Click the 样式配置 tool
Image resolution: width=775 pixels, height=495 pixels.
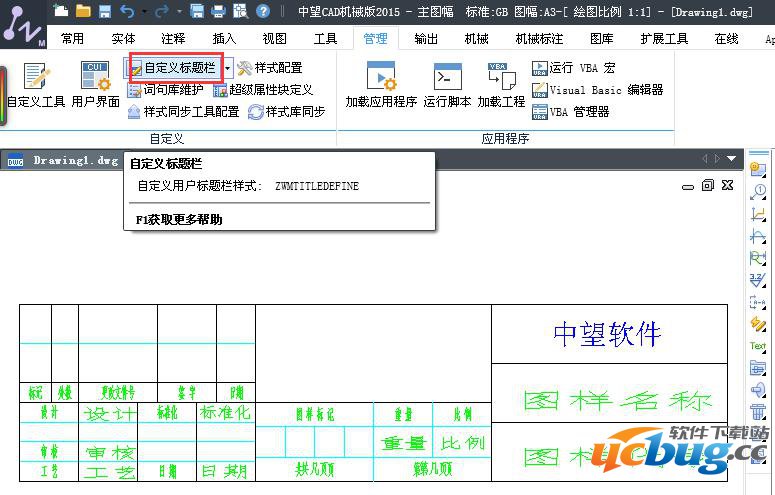(x=269, y=68)
